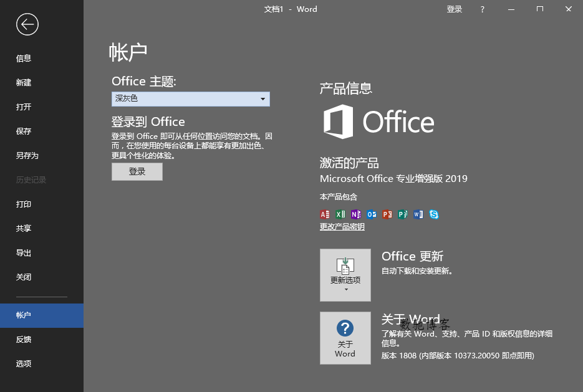This screenshot has height=392, width=583.
Task: Click the 更改产品密钥 link
Action: click(342, 227)
